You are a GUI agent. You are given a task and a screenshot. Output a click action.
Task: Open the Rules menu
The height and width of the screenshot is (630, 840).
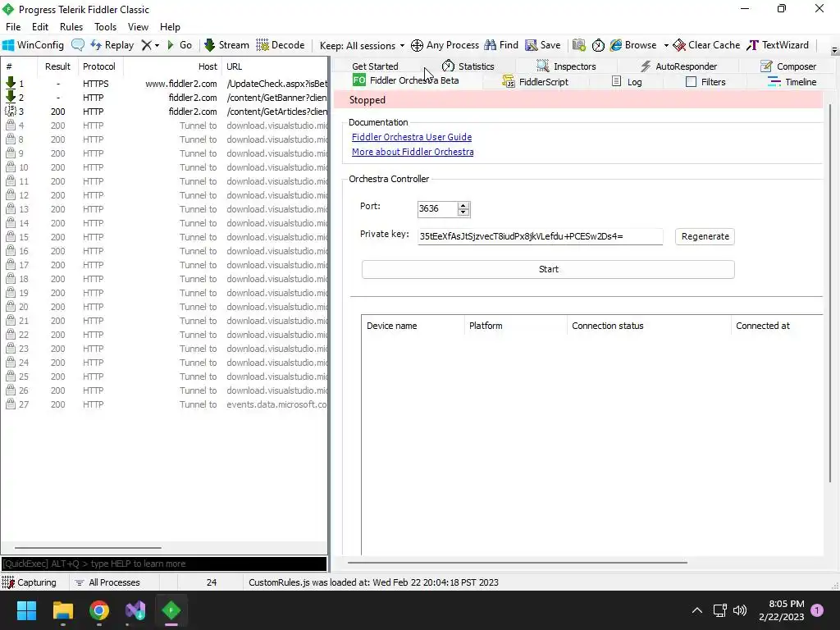(71, 27)
